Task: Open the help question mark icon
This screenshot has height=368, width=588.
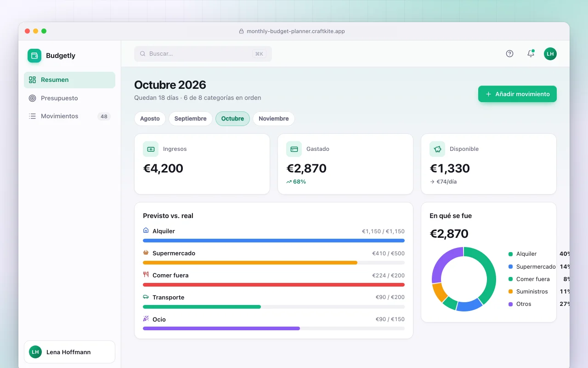Action: 509,53
